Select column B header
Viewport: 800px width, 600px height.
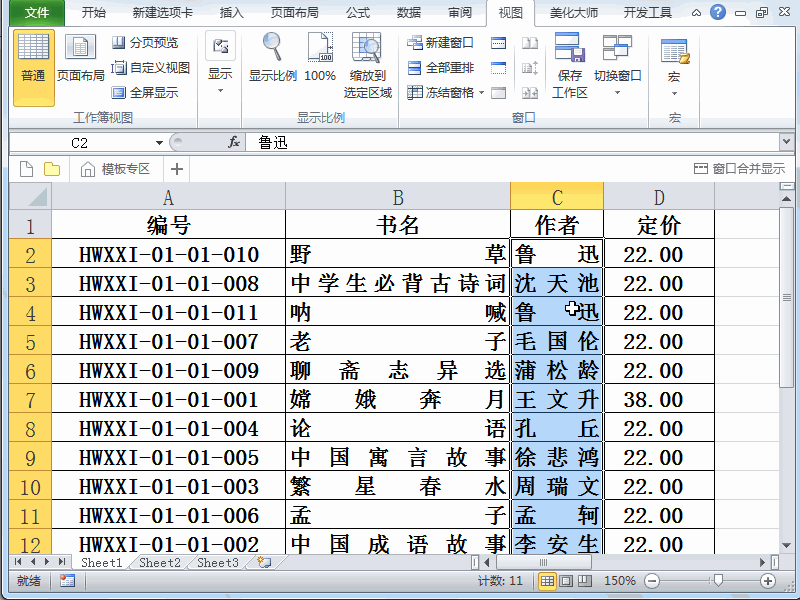pos(398,196)
